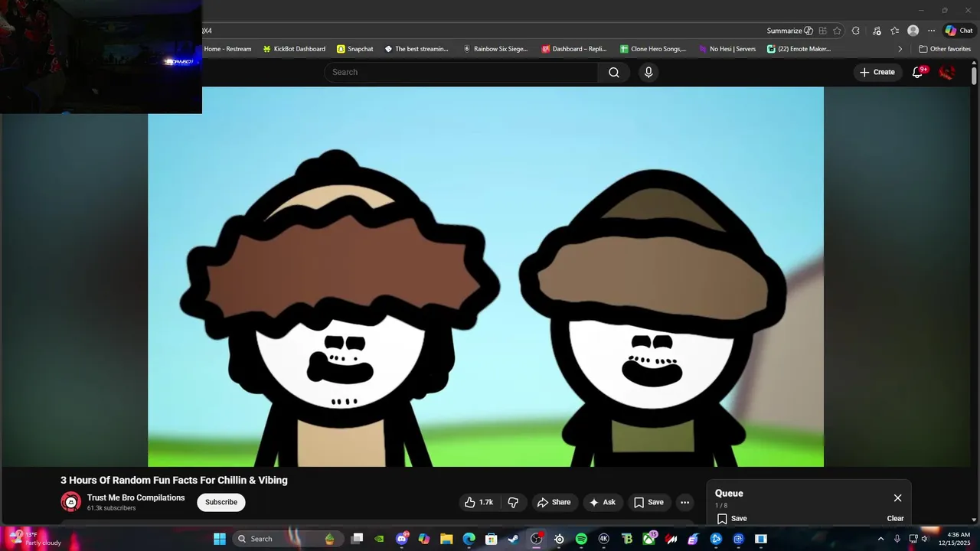The width and height of the screenshot is (980, 551).
Task: Open Windows Start menu
Action: [220, 539]
